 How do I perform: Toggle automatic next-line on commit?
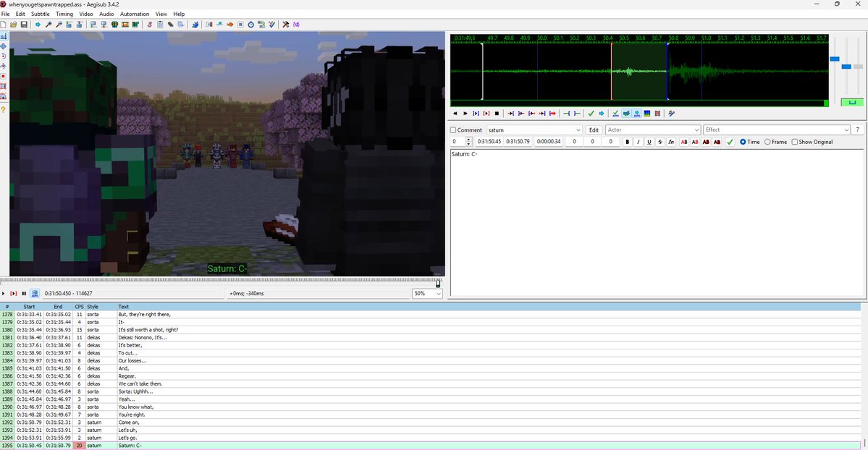pyautogui.click(x=626, y=114)
